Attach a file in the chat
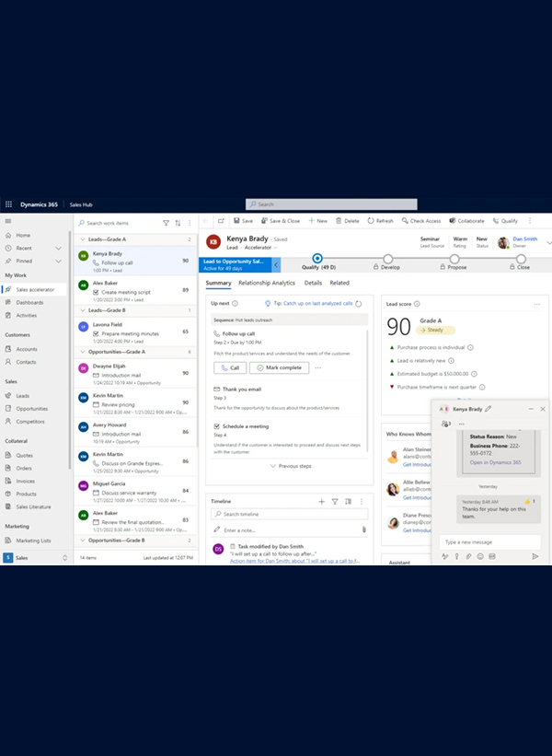The image size is (552, 756). coord(468,556)
